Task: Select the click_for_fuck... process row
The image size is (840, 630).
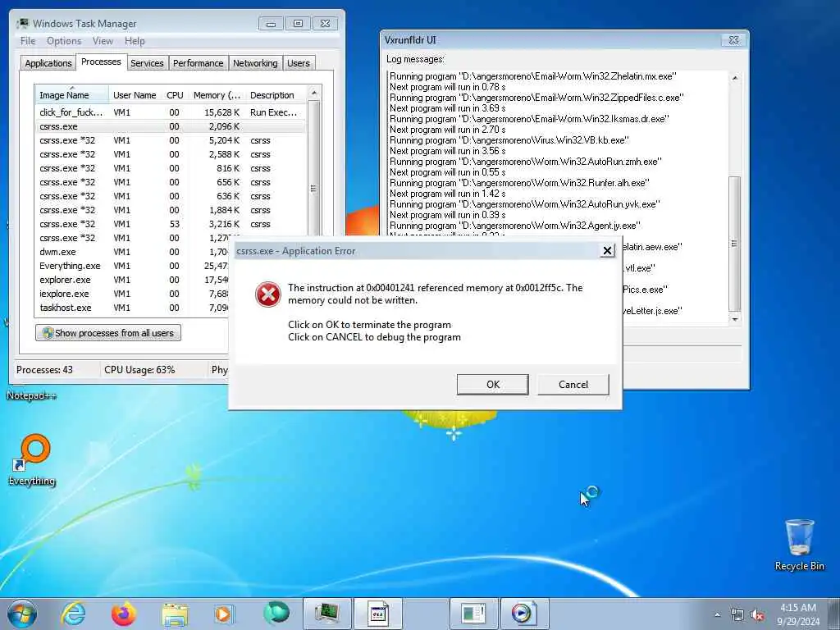Action: click(171, 112)
